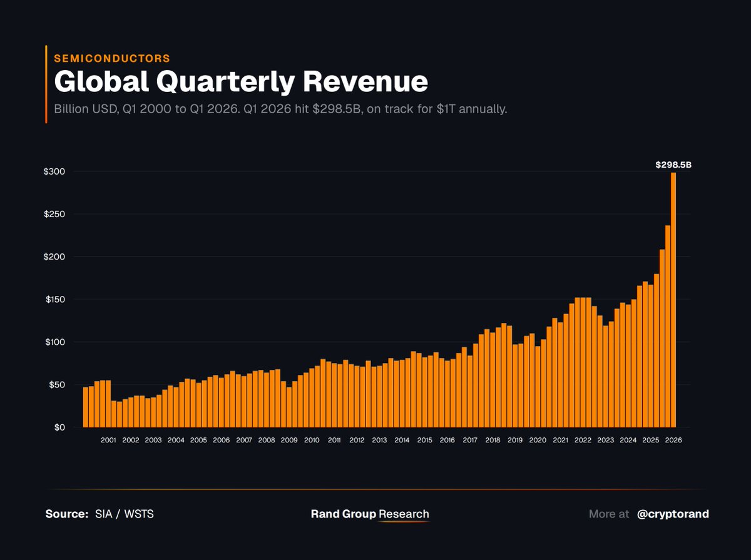Click the $298.5B bar value label
This screenshot has height=560, width=751.
[673, 165]
